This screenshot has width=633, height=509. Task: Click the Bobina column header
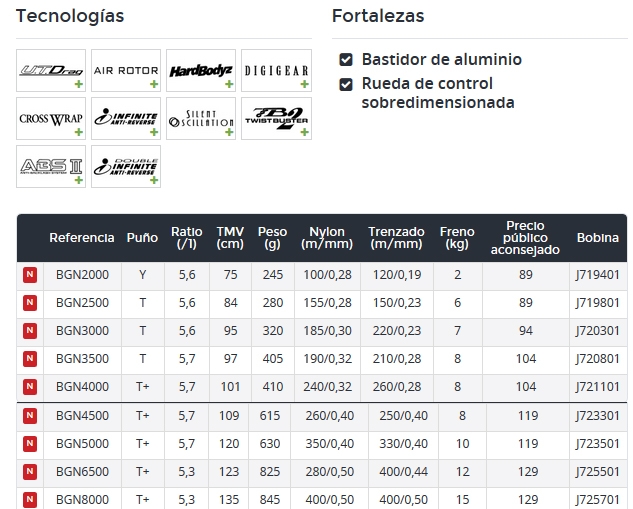(x=598, y=238)
